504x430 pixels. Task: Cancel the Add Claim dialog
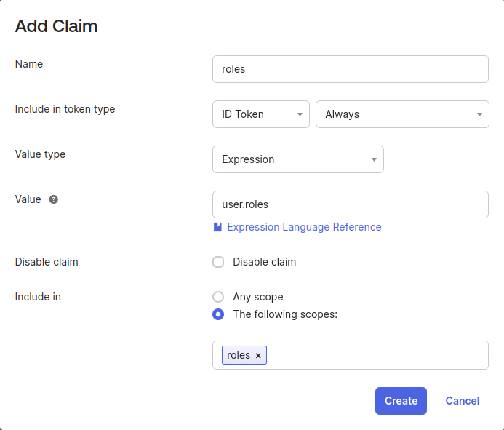pyautogui.click(x=463, y=401)
